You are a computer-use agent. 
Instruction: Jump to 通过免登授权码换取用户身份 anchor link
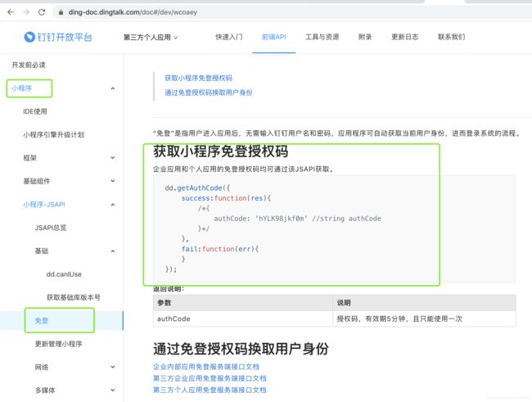(209, 93)
